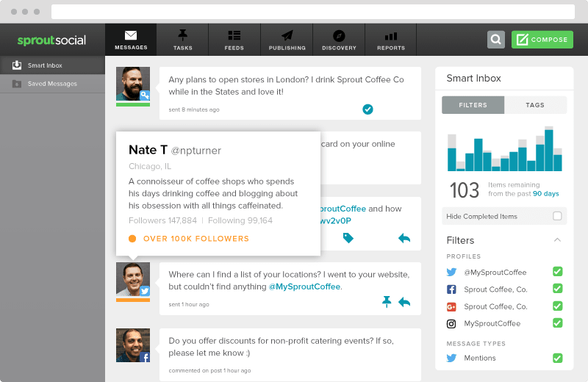Select Smart Inbox in the sidebar
Viewport: 588px width, 382px height.
(x=52, y=65)
